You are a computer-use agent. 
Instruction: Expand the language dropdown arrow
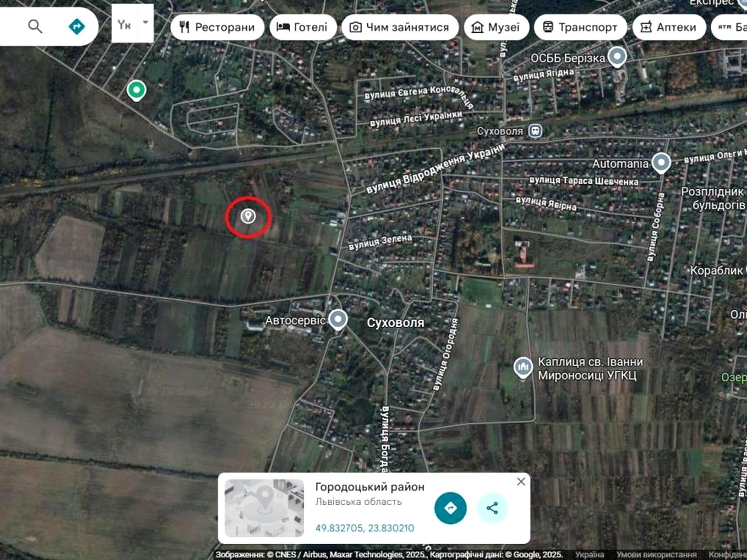[x=146, y=23]
